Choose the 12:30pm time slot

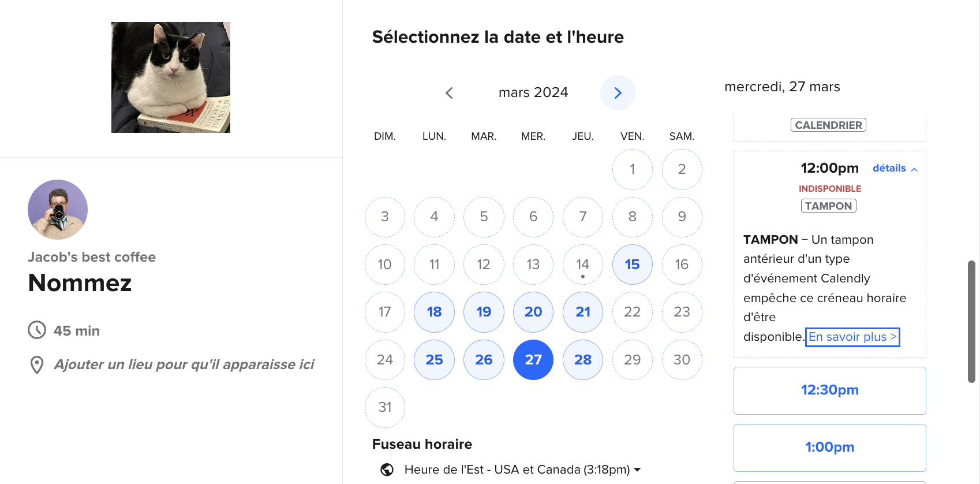click(x=830, y=390)
